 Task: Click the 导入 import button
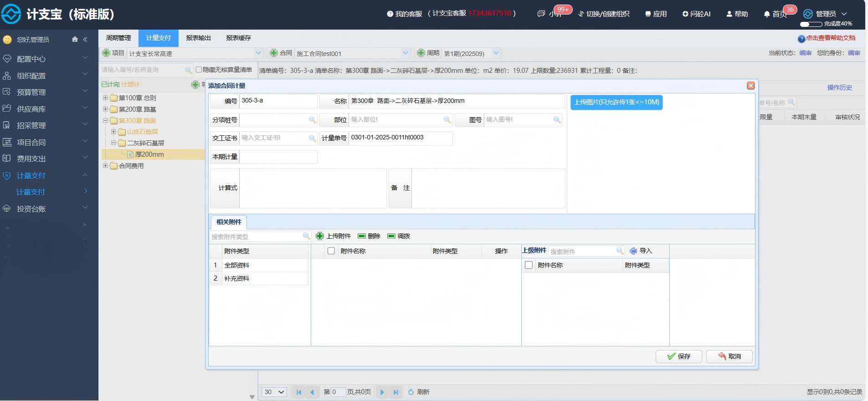pyautogui.click(x=641, y=251)
